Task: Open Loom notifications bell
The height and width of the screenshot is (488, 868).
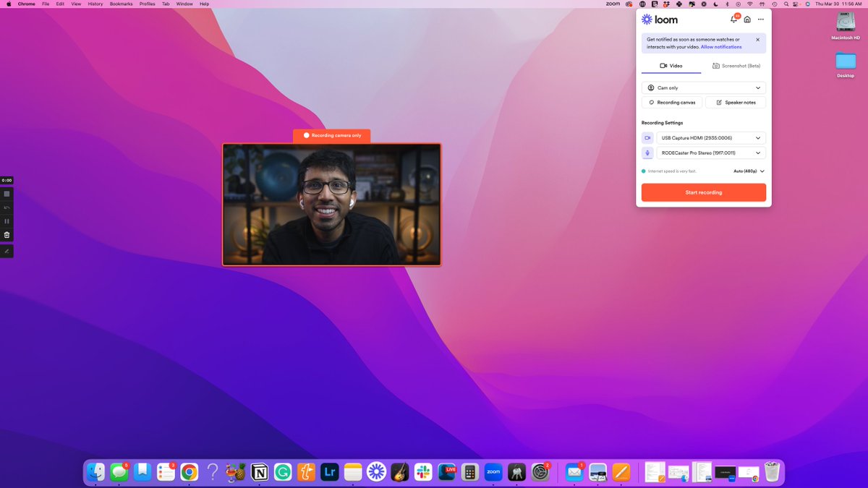Action: [734, 20]
